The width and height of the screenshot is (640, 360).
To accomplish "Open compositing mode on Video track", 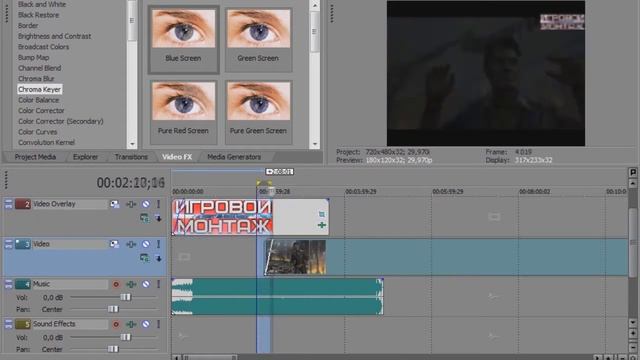I will tap(144, 258).
